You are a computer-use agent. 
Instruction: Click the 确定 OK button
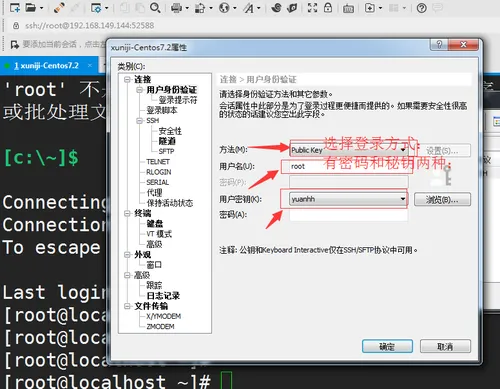387,346
